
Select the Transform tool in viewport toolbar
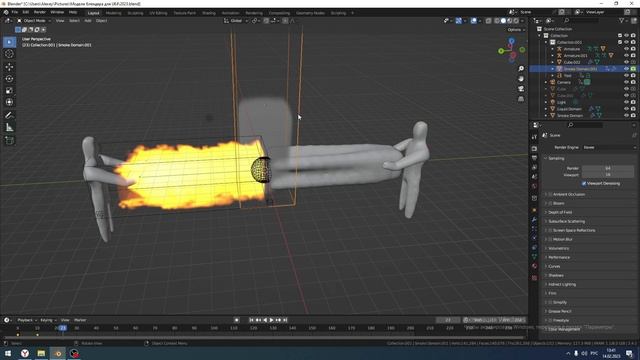pos(9,102)
